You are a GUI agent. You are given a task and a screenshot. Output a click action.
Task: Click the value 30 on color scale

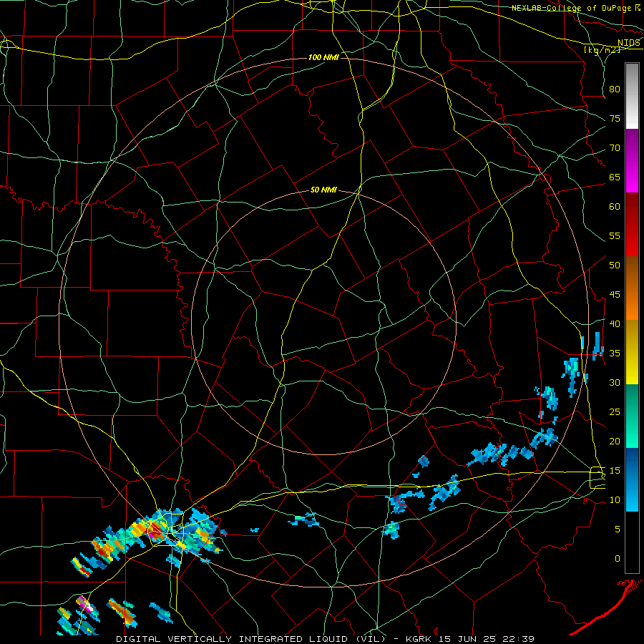615,382
